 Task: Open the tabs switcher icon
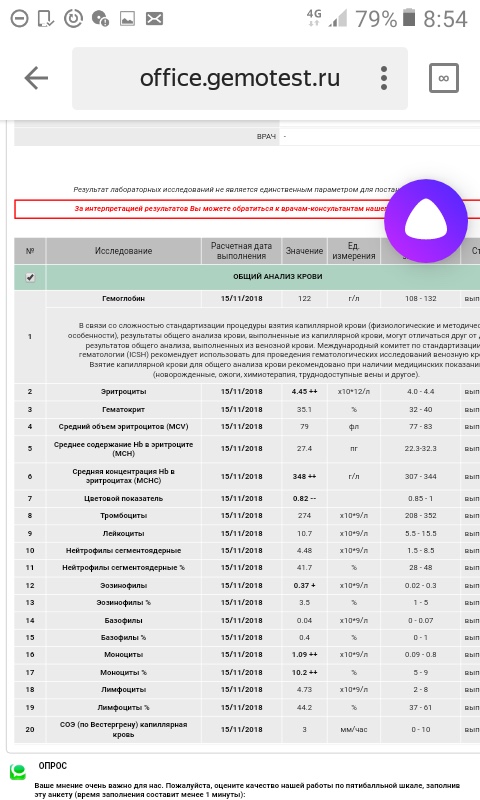click(444, 78)
